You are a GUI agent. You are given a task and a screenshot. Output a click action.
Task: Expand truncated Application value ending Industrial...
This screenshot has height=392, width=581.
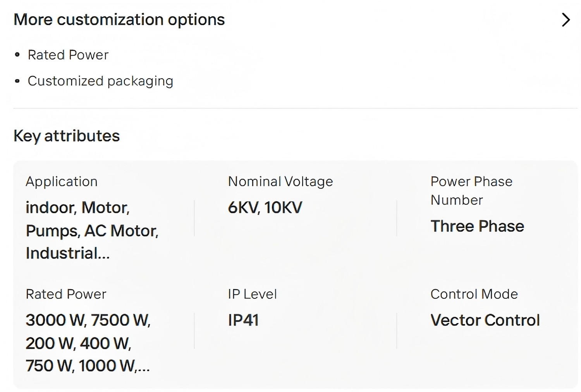[x=92, y=231]
